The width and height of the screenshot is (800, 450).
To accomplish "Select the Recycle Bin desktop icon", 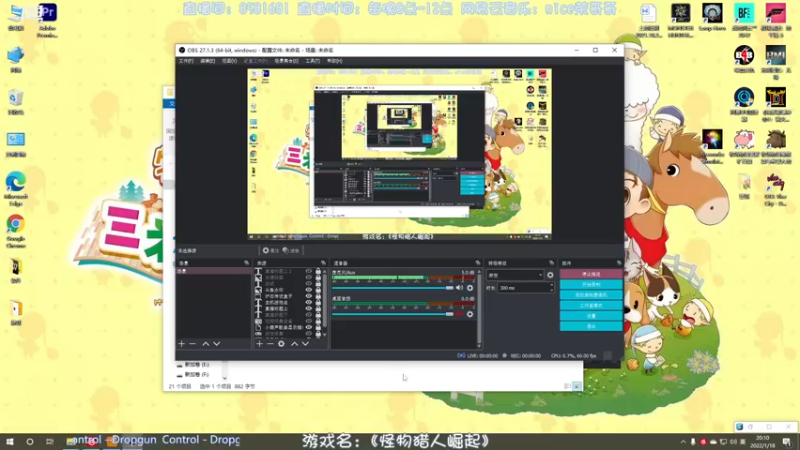I will (x=16, y=102).
